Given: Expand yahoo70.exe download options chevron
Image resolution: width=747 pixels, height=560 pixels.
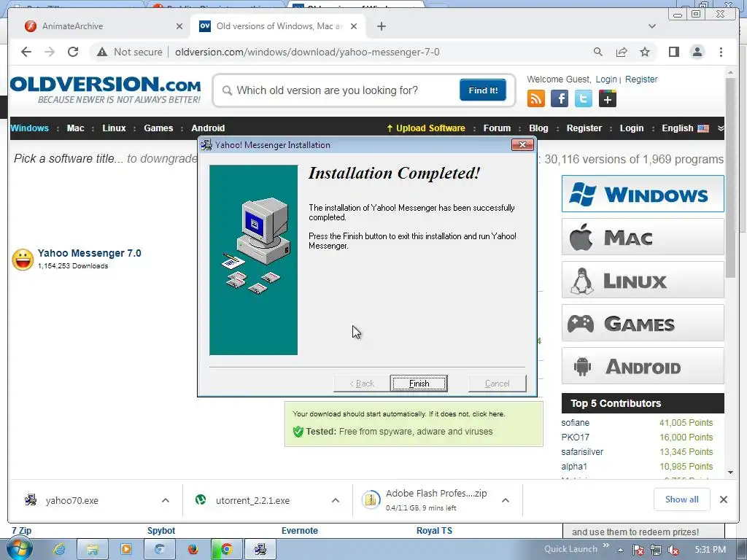Looking at the screenshot, I should (166, 500).
